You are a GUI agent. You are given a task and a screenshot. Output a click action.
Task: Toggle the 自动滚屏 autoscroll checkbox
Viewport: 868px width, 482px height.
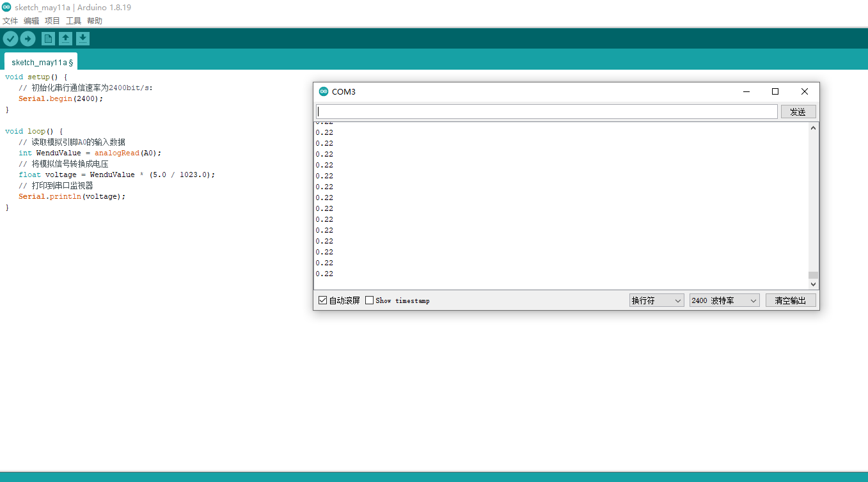pos(322,300)
